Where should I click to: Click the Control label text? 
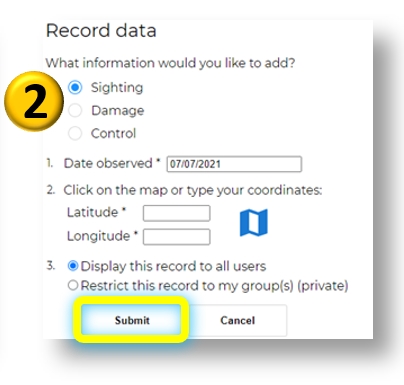[x=113, y=134]
